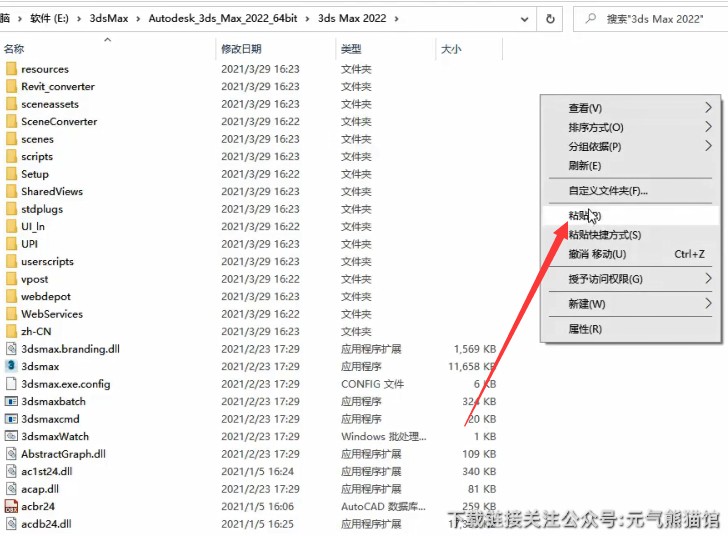728x536 pixels.
Task: Select the zh-CN folder icon
Action: (x=11, y=332)
